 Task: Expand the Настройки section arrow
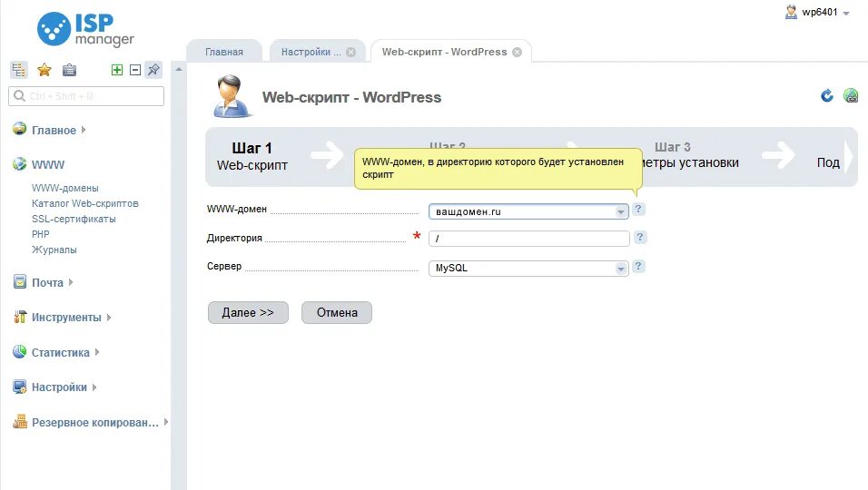point(94,387)
